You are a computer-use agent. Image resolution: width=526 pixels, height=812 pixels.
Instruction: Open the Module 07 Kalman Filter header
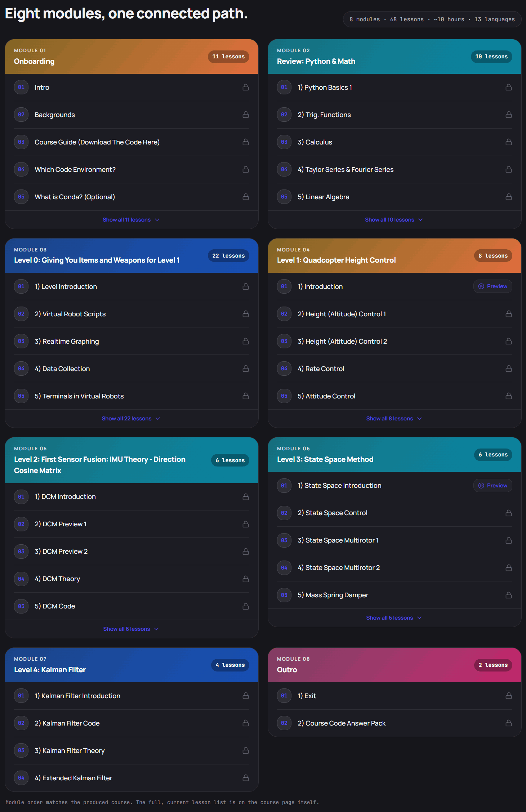click(131, 665)
